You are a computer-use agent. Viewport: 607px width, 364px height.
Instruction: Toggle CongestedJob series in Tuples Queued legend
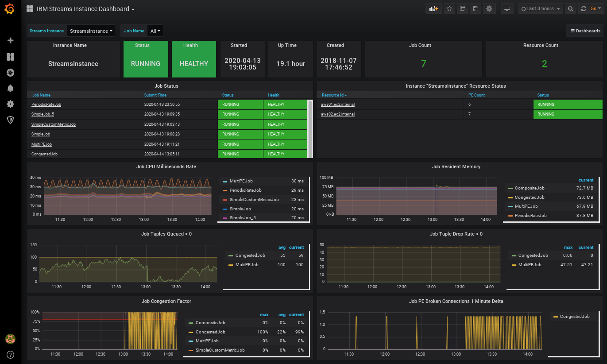pyautogui.click(x=250, y=256)
